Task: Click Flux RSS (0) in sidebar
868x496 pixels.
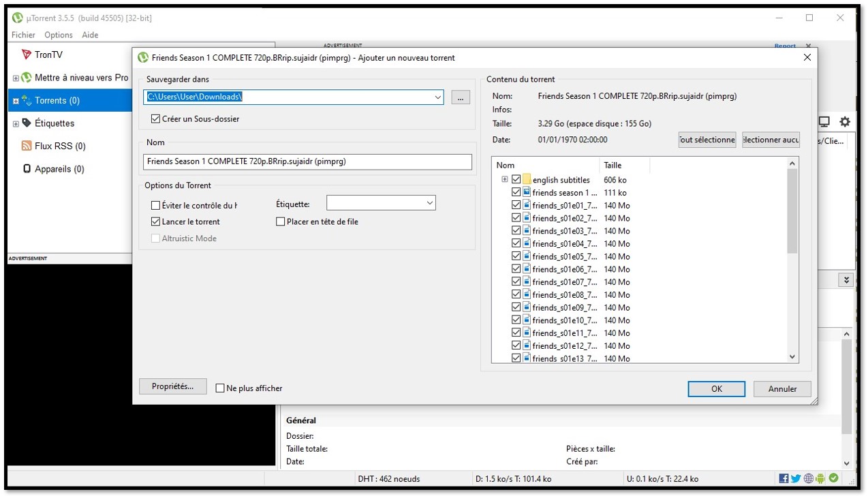Action: 60,146
